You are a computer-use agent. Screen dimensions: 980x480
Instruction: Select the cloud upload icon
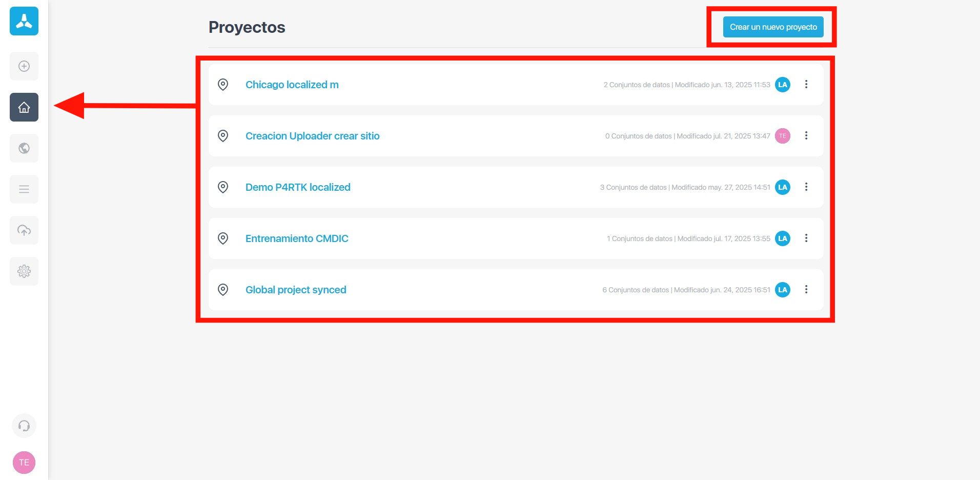click(x=24, y=230)
